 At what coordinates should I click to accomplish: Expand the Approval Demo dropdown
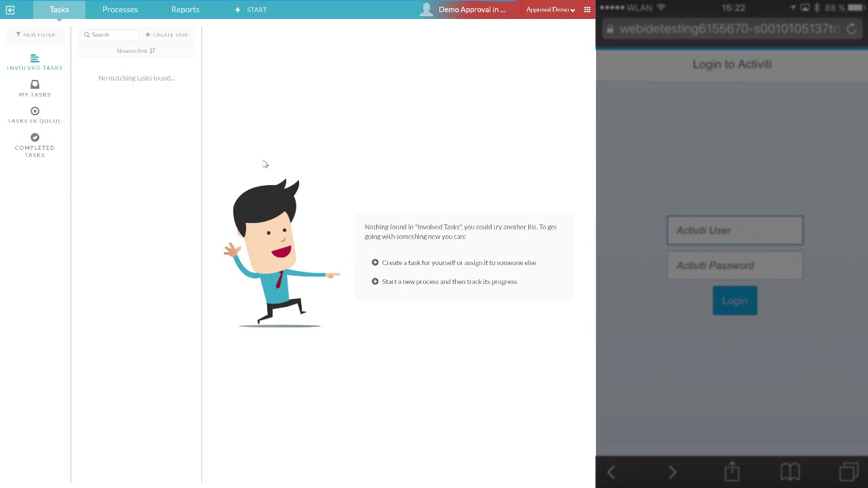(551, 9)
